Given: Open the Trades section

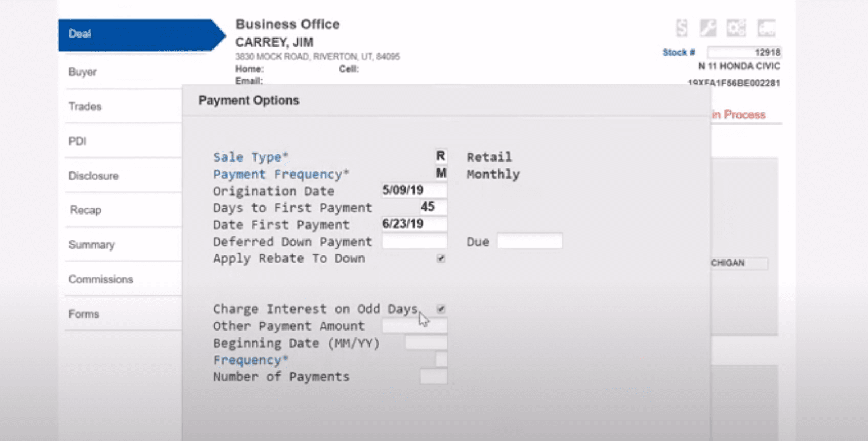Looking at the screenshot, I should pyautogui.click(x=85, y=106).
